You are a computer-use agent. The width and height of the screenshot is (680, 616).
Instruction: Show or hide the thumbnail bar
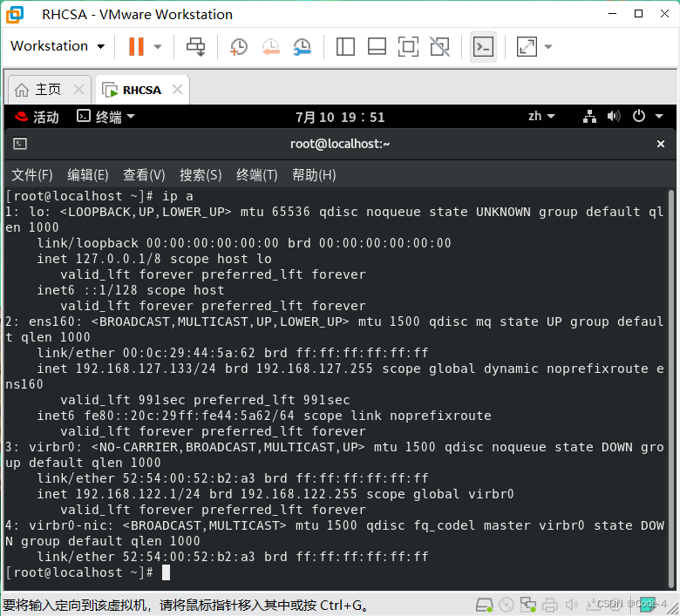tap(377, 46)
